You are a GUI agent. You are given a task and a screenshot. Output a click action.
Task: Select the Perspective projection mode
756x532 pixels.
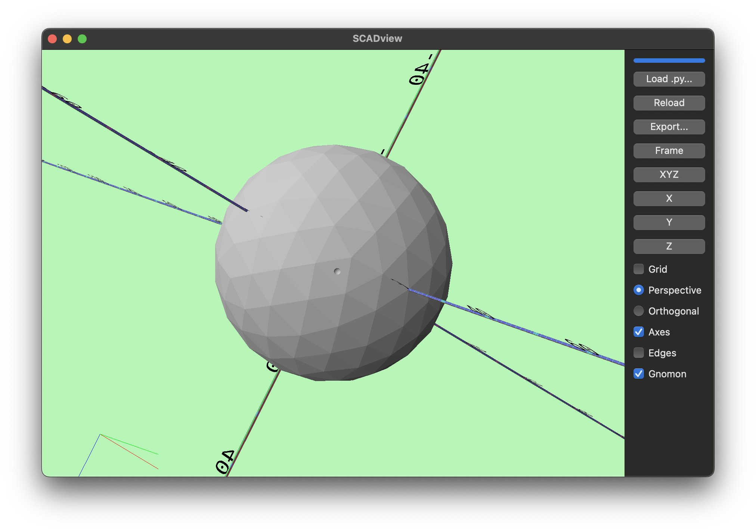[638, 290]
